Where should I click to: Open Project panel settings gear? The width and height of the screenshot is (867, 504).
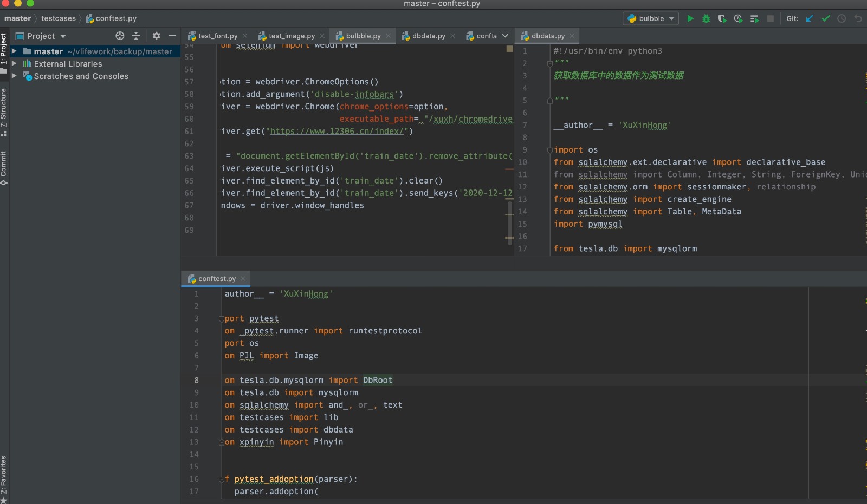pyautogui.click(x=156, y=36)
